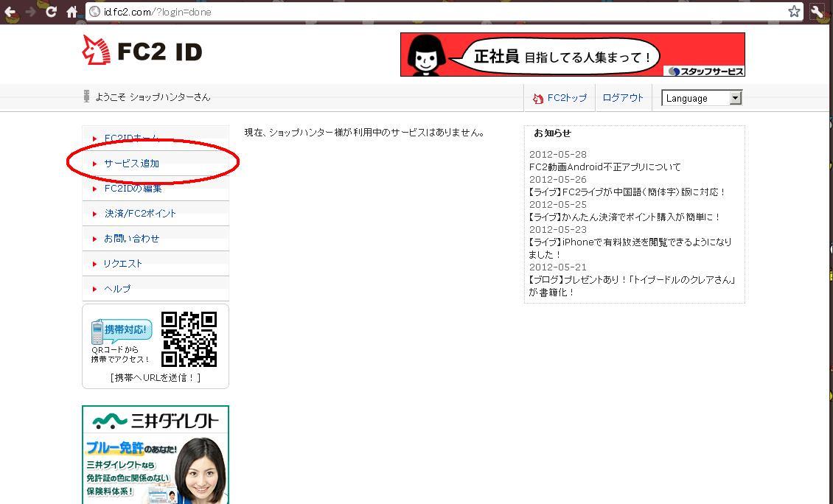Click the QR code image
Screen dimensions: 833x504
tap(189, 339)
